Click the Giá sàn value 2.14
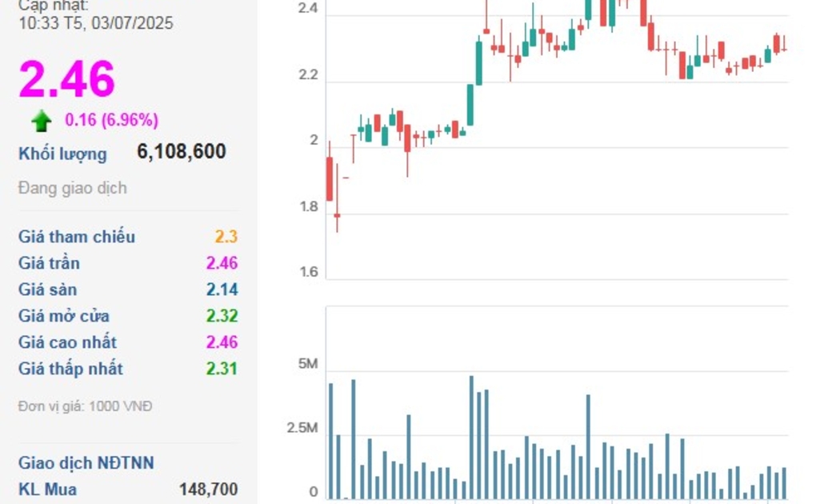 pos(222,290)
